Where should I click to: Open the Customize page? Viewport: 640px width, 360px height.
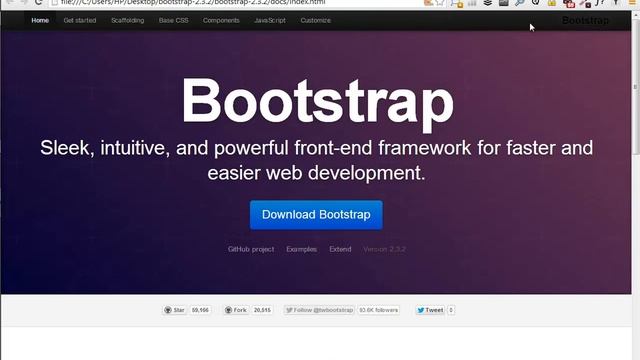(316, 20)
